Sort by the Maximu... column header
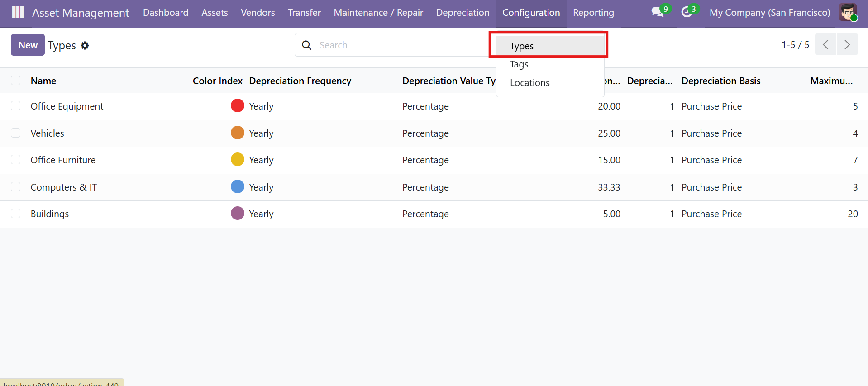 coord(831,81)
